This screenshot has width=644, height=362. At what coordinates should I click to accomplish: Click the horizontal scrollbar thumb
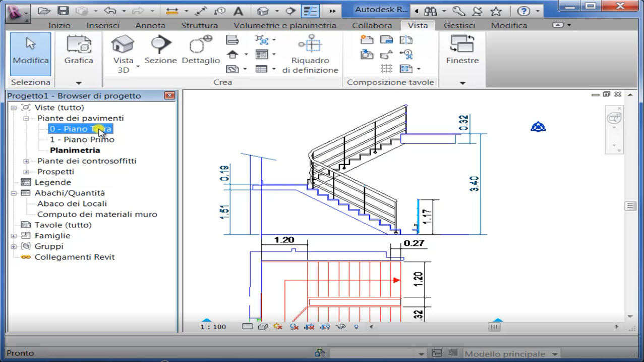(494, 327)
